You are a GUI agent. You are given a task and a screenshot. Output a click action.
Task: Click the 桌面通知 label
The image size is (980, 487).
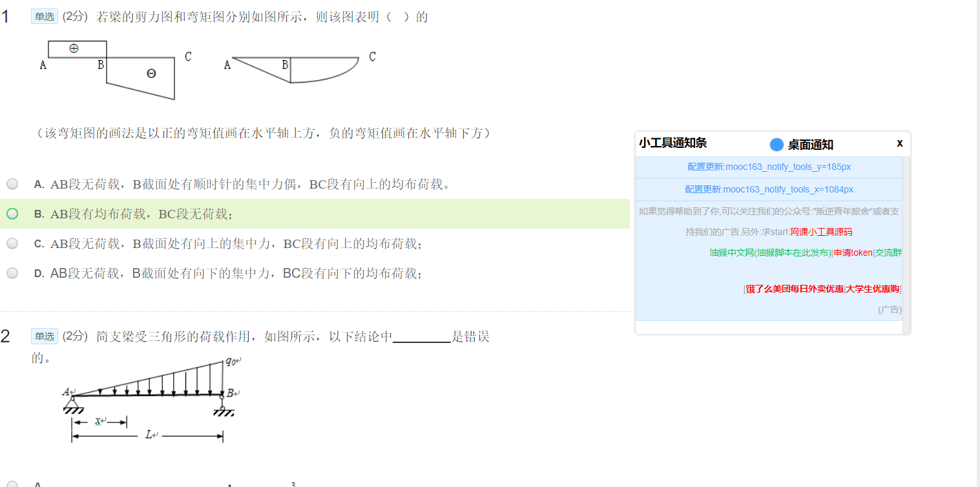[x=810, y=145]
